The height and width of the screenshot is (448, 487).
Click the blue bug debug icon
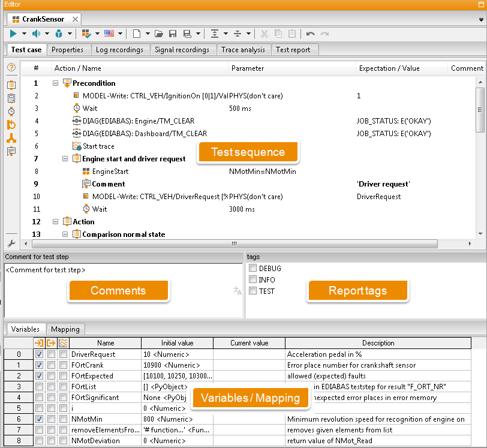(59, 34)
